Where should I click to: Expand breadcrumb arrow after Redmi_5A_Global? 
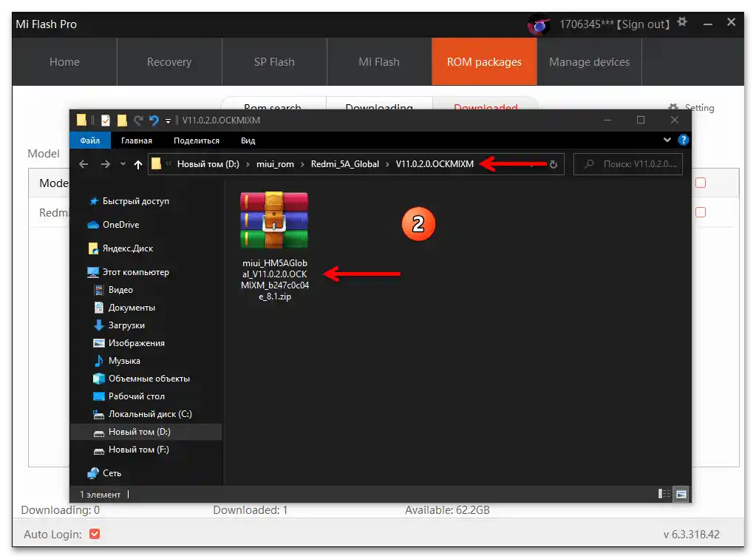(x=387, y=164)
